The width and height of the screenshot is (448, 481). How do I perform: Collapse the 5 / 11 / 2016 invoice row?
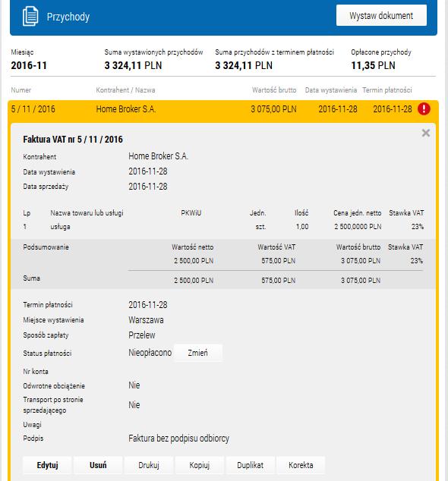(x=223, y=109)
